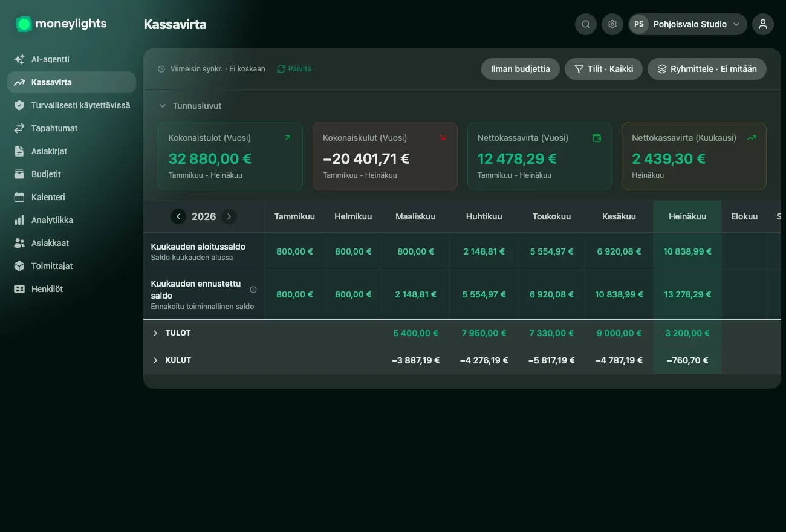Viewport: 786px width, 532px height.
Task: Select Kassavirta in the sidebar
Action: 71,82
